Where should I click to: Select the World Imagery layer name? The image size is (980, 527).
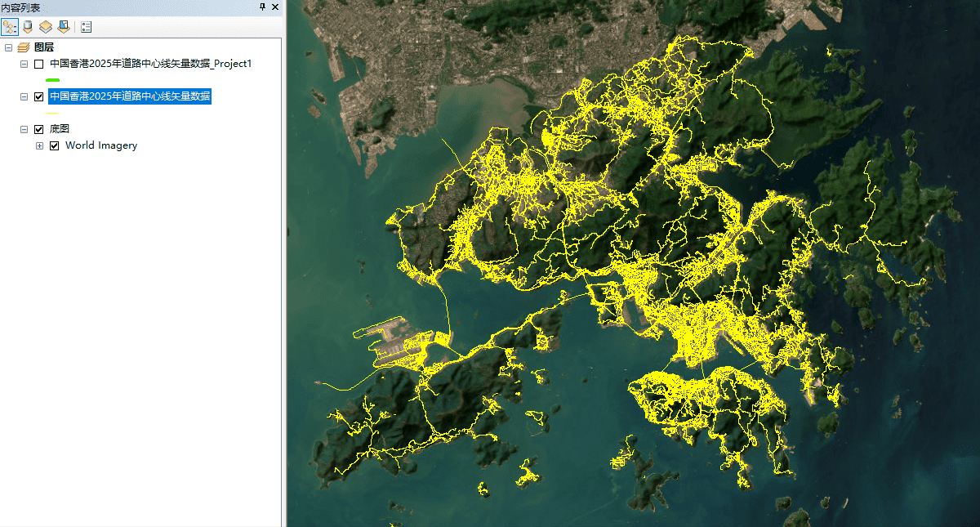pyautogui.click(x=101, y=145)
